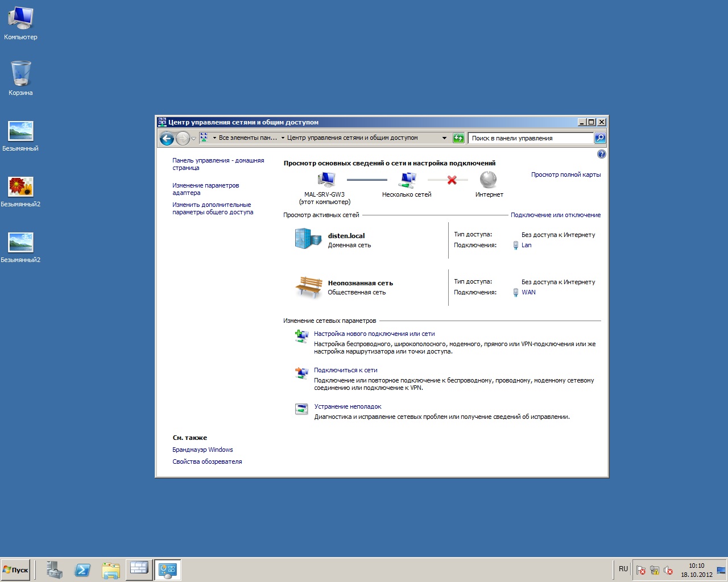
Task: Open 'Устранение неполадок' link
Action: click(348, 407)
